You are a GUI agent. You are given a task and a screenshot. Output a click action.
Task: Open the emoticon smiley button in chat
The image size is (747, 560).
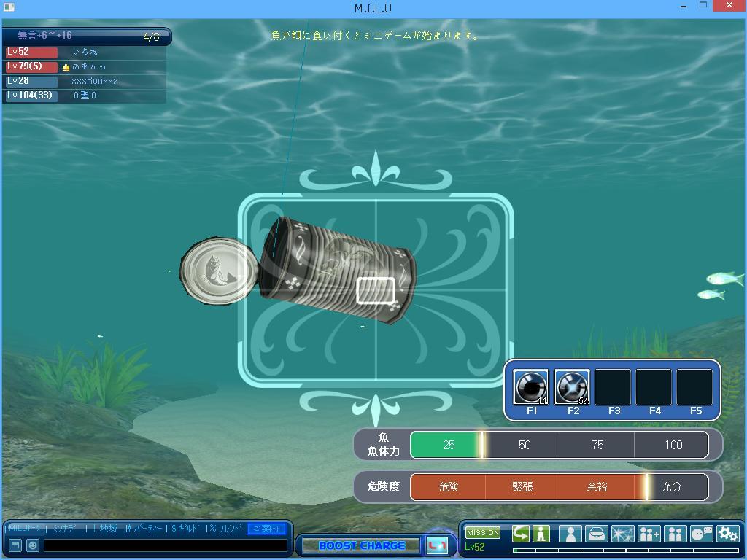33,545
